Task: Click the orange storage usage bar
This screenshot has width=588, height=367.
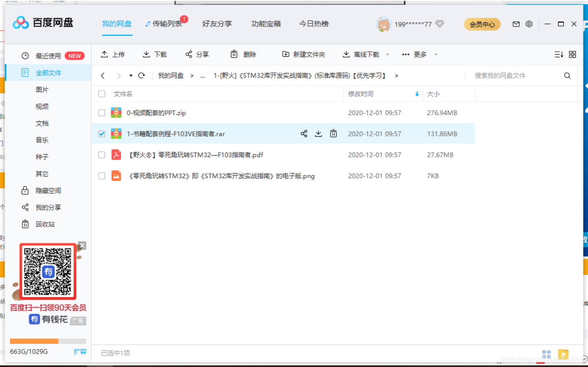Action: [x=34, y=341]
